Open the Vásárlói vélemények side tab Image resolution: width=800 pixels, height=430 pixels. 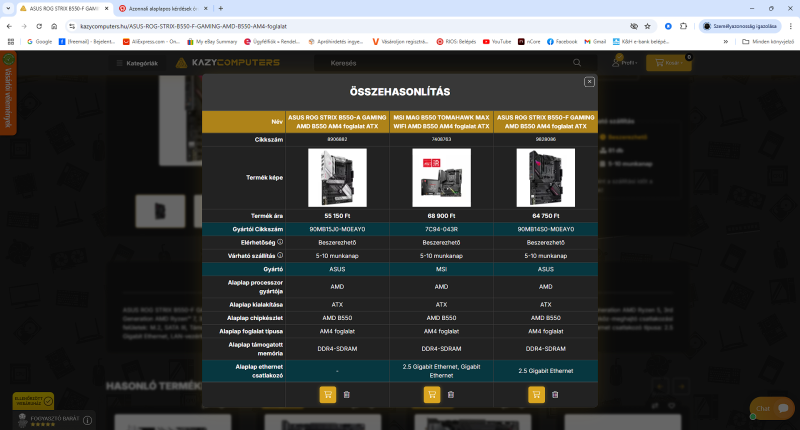click(x=8, y=93)
